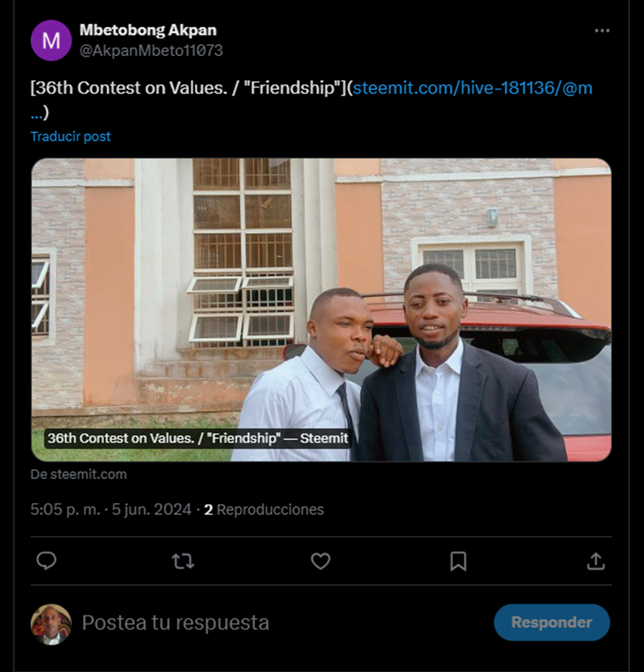The height and width of the screenshot is (672, 644).
Task: Open Mbetobong Akpan's profile name
Action: tap(148, 30)
